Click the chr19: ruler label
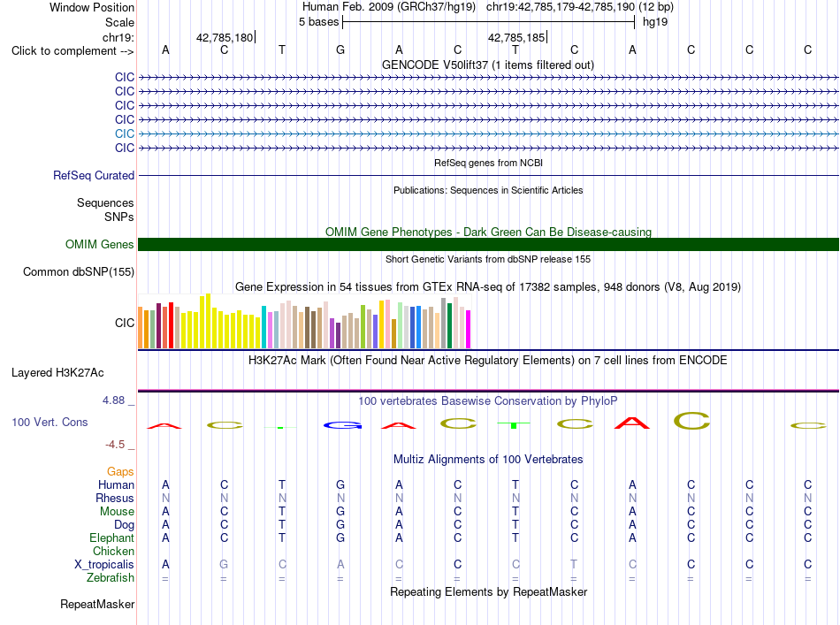This screenshot has height=625, width=840. click(x=118, y=37)
